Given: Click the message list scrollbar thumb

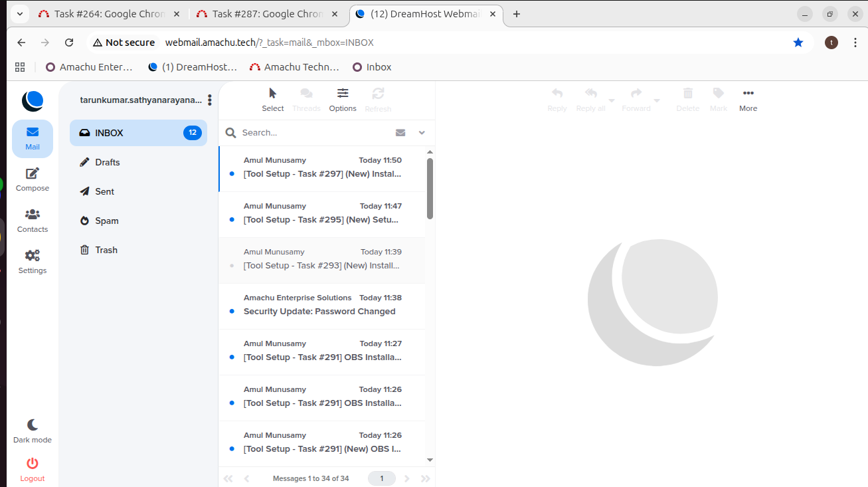Looking at the screenshot, I should click(x=430, y=189).
